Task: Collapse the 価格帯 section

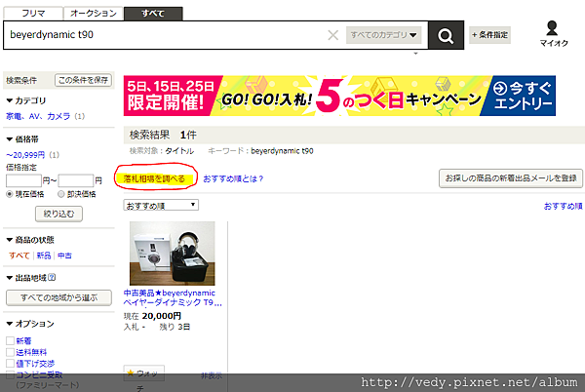Action: [22, 139]
